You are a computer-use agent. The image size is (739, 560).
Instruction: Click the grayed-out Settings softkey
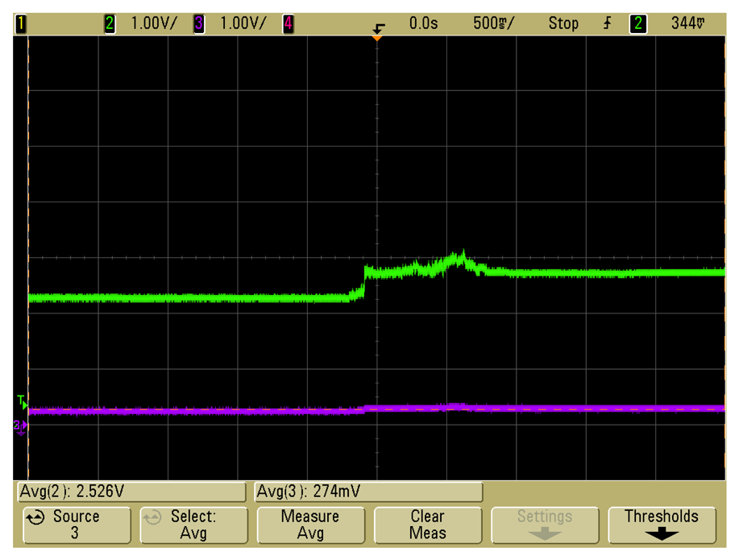[x=545, y=525]
